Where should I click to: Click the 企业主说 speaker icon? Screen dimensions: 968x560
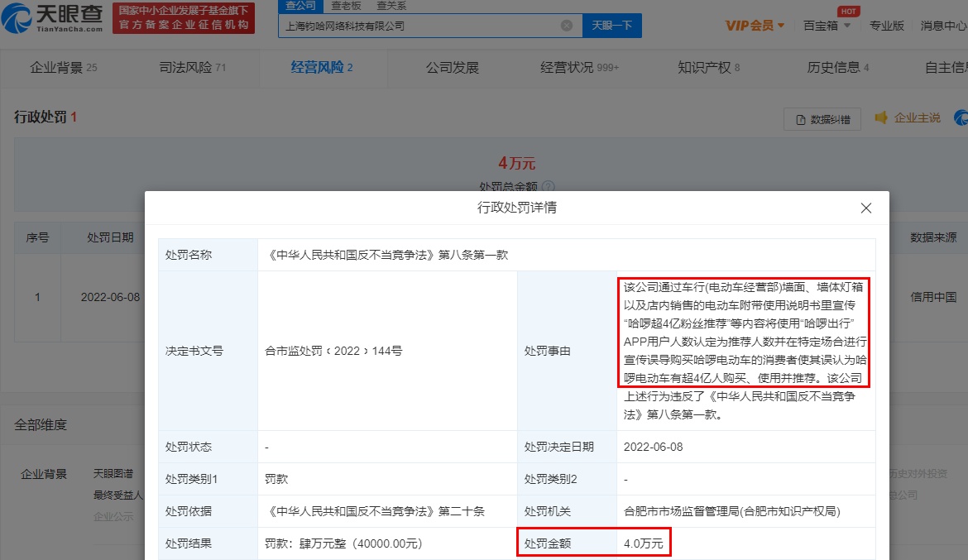click(881, 118)
